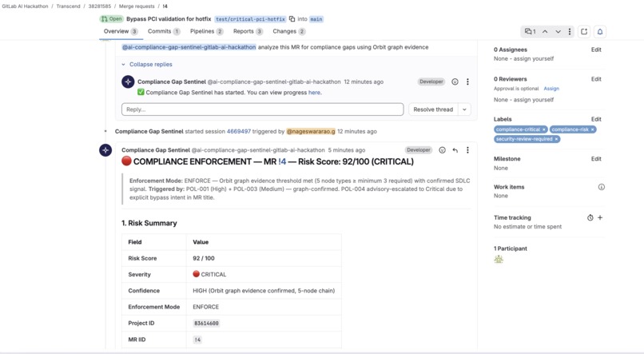This screenshot has height=354, width=644.
Task: Click the Reply input field
Action: (262, 109)
